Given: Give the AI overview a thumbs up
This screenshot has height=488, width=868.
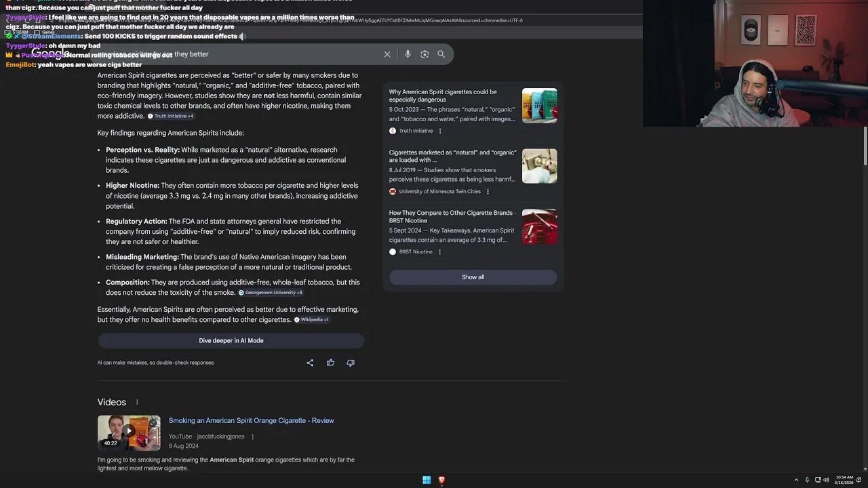Looking at the screenshot, I should pyautogui.click(x=330, y=363).
